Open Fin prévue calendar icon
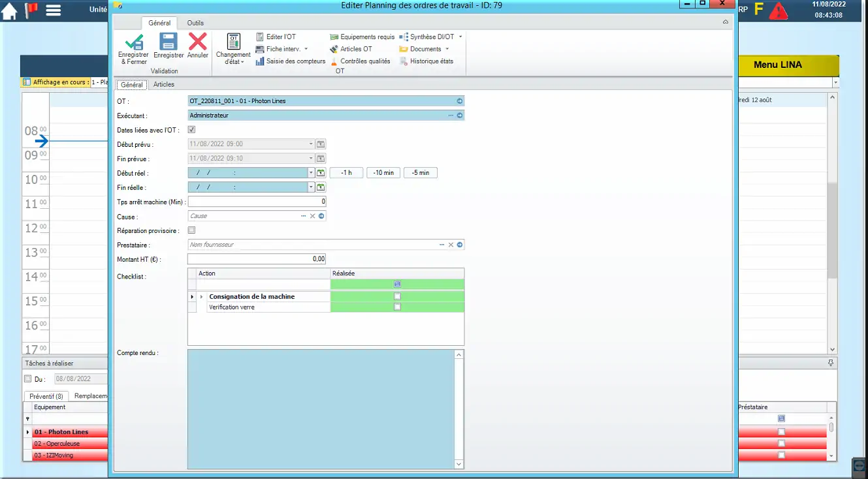The height and width of the screenshot is (479, 868). click(x=321, y=159)
